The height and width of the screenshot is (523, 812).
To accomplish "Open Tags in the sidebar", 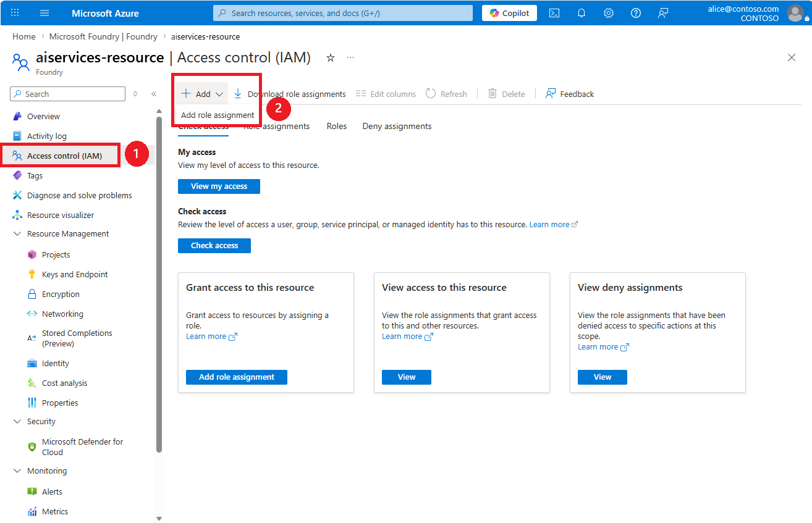I will pos(35,175).
